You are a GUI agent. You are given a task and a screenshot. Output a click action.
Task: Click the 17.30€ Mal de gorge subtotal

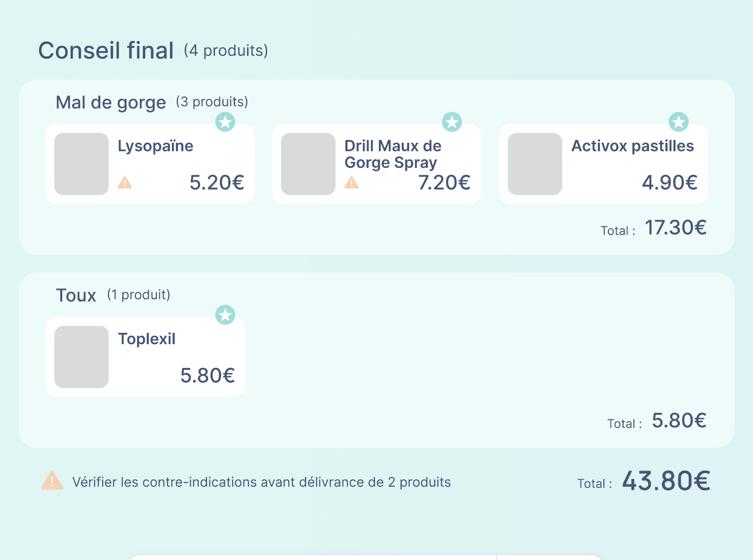pyautogui.click(x=675, y=228)
